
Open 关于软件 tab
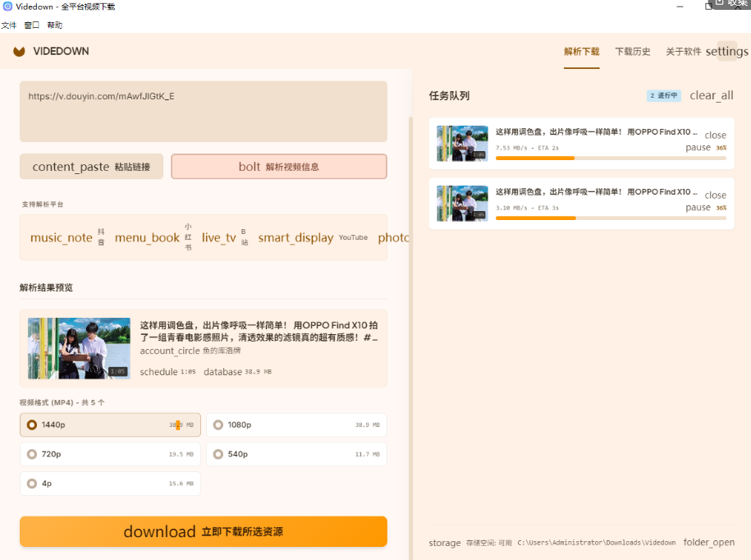tap(684, 51)
